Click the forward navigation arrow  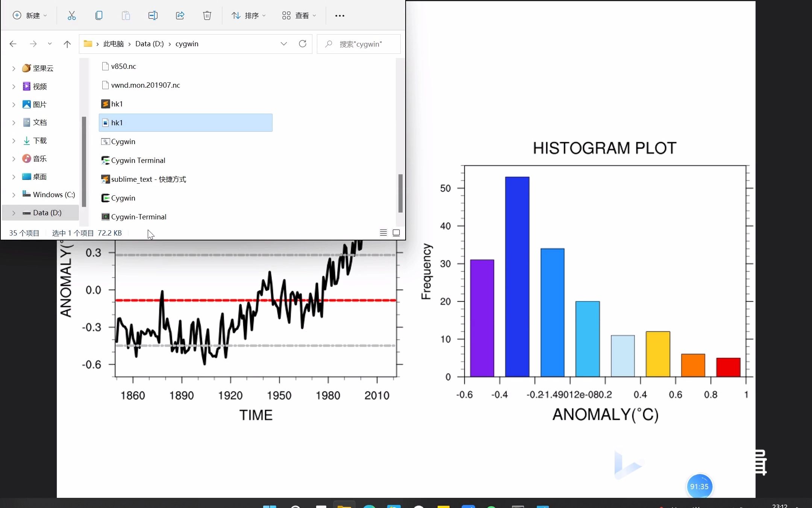point(33,44)
